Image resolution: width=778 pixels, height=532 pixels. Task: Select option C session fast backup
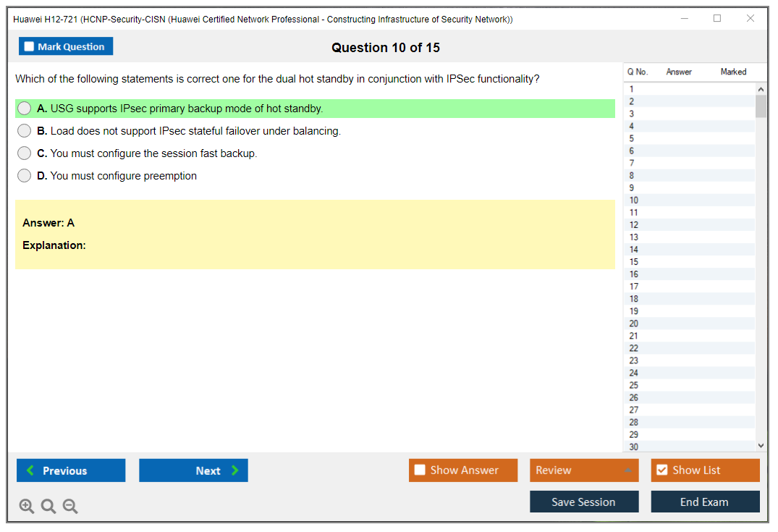click(25, 153)
